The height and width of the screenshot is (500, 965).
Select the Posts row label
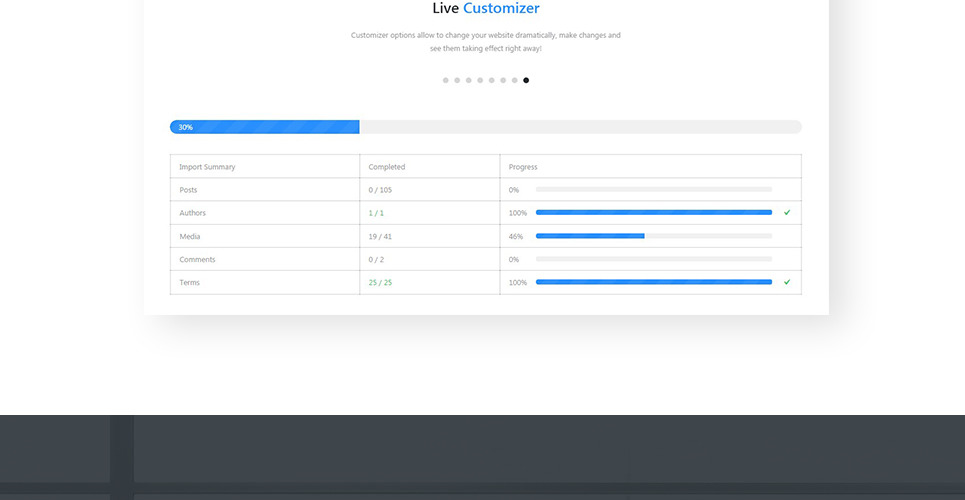[x=188, y=190]
